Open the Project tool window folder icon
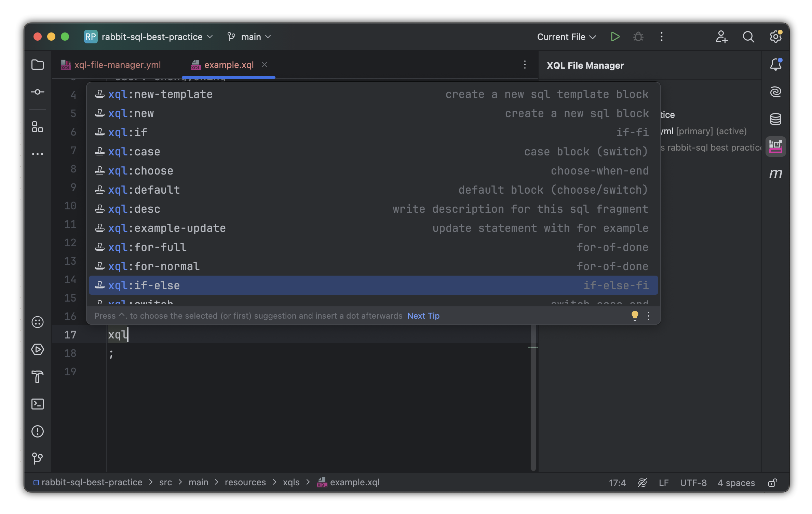Viewport: 812px width, 514px height. (x=38, y=65)
